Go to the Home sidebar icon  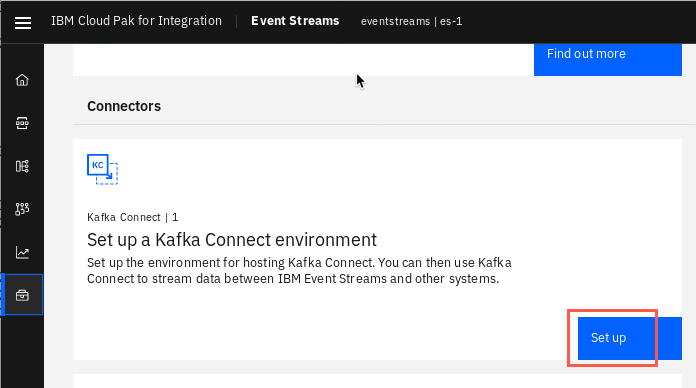[22, 80]
